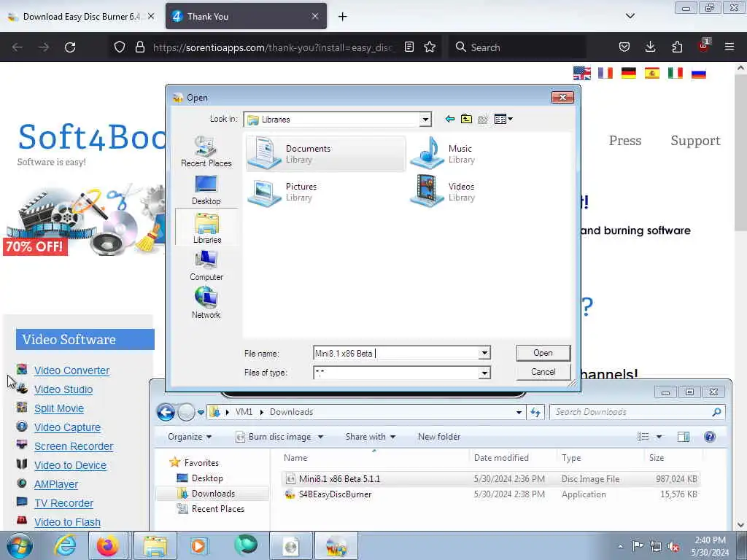Expand Burn disc image dropdown arrow
This screenshot has height=560, width=747.
point(321,437)
